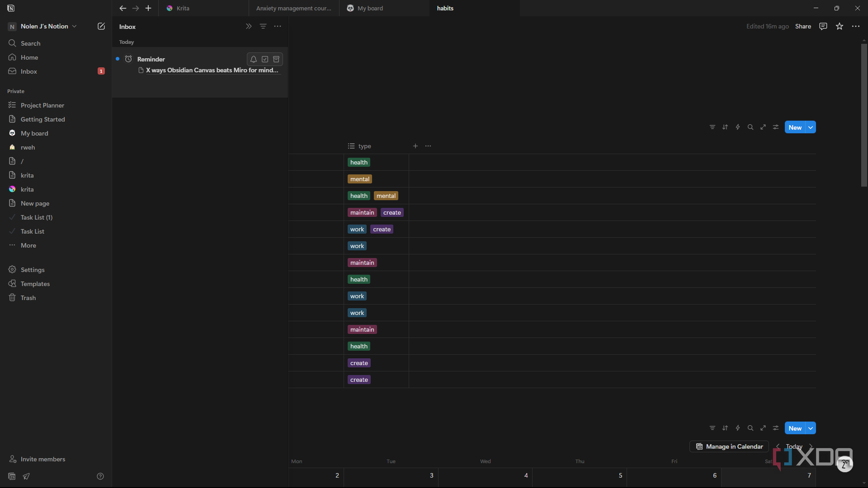Screen dimensions: 868x488
Task: Click filter icon above the calendar
Action: (712, 428)
